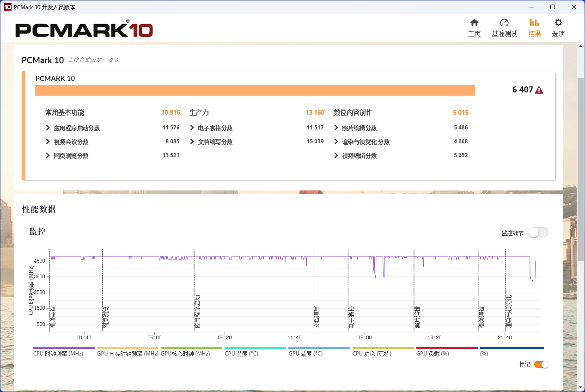Click the 性能数据 section heading

[x=39, y=209]
